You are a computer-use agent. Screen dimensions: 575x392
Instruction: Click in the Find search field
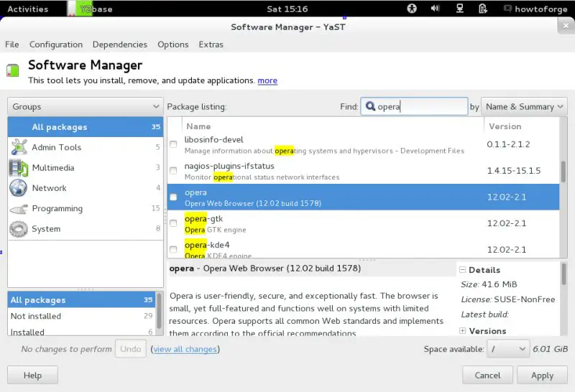(414, 106)
